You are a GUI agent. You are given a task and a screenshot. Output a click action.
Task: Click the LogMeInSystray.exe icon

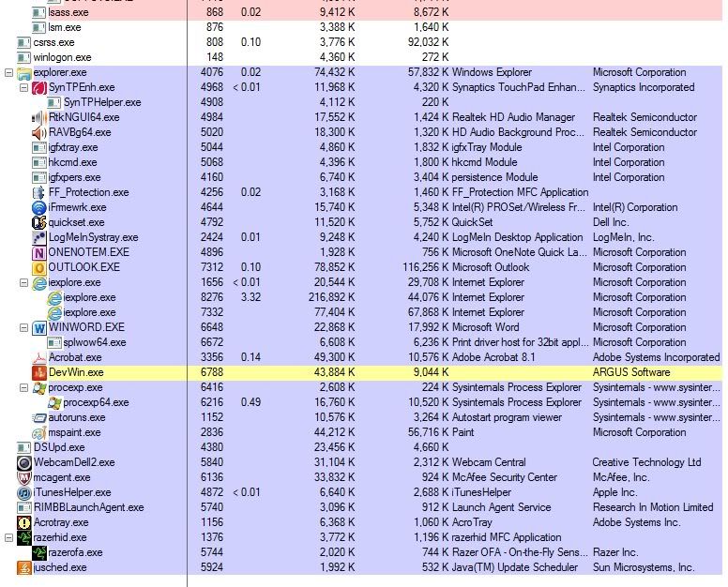(x=39, y=237)
